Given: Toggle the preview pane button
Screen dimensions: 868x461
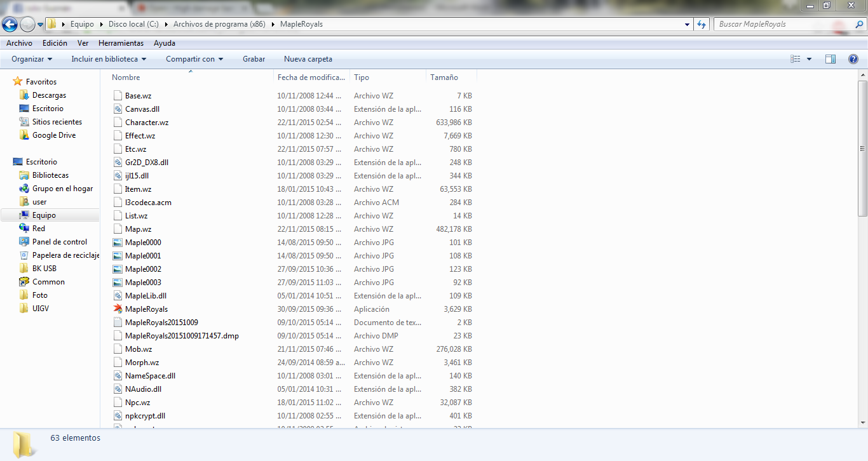Looking at the screenshot, I should (831, 59).
